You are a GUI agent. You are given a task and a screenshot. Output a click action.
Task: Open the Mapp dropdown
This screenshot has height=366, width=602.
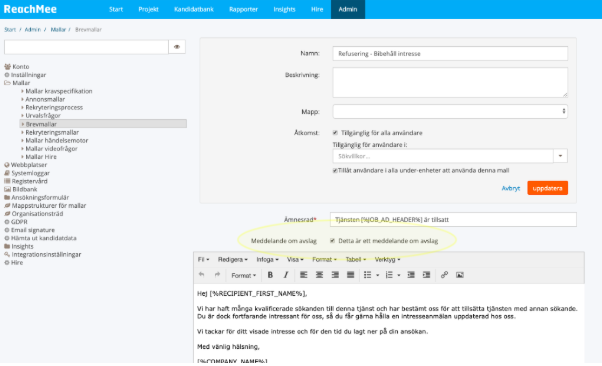(x=450, y=111)
